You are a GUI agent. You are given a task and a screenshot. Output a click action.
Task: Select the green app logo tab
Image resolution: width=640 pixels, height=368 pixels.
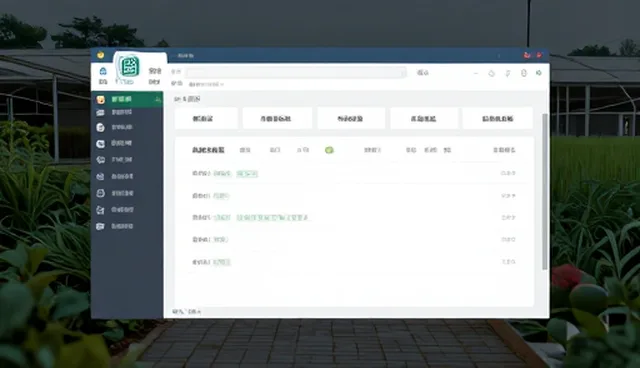(x=130, y=69)
